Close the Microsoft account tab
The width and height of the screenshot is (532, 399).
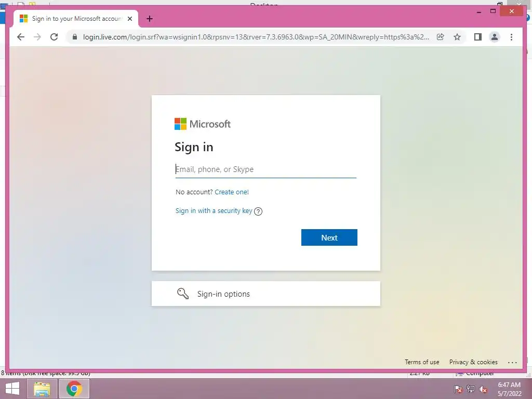coord(129,19)
